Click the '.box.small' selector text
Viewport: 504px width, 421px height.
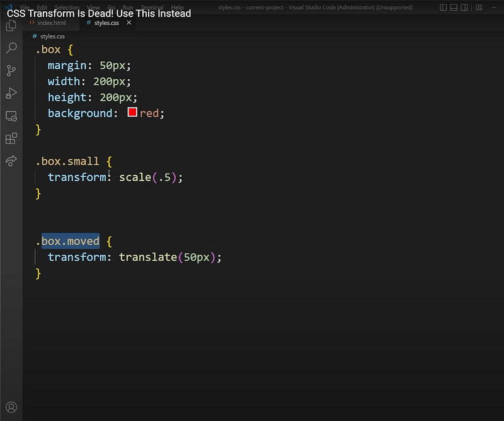tap(67, 161)
